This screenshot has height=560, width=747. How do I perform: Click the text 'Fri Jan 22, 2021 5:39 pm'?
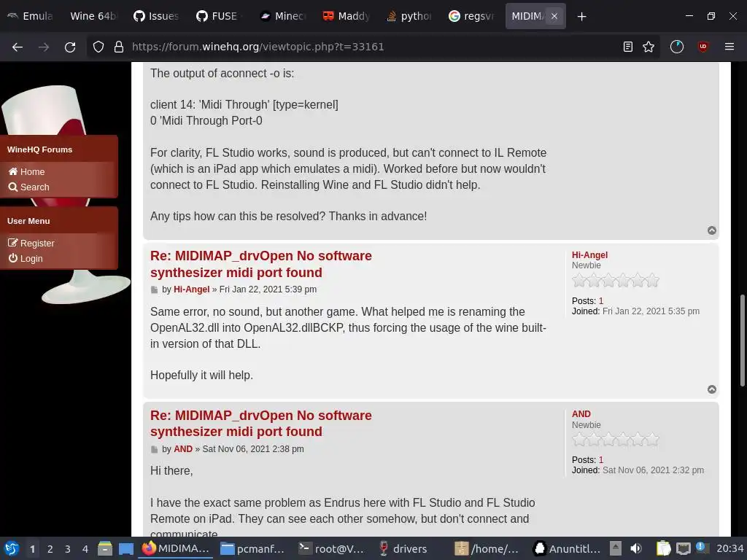[268, 289]
